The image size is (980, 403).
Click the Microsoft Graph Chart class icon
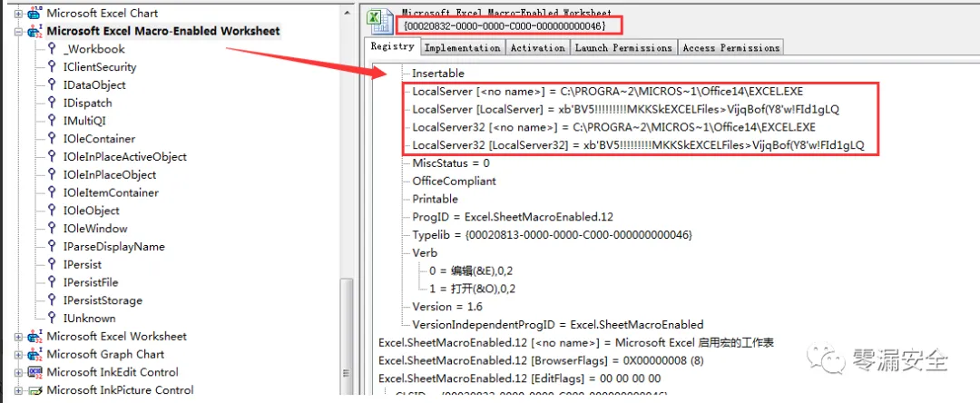pos(34,354)
